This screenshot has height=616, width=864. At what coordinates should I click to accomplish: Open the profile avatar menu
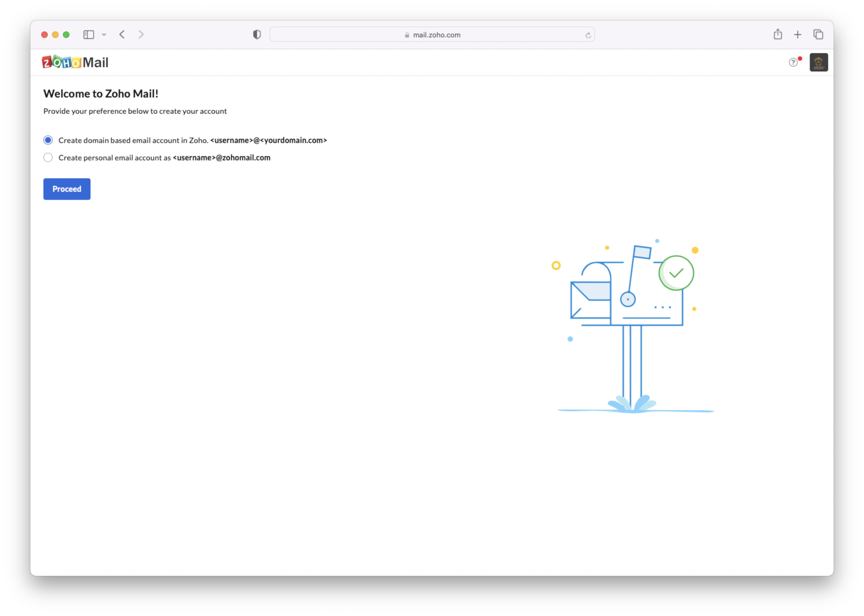point(818,62)
